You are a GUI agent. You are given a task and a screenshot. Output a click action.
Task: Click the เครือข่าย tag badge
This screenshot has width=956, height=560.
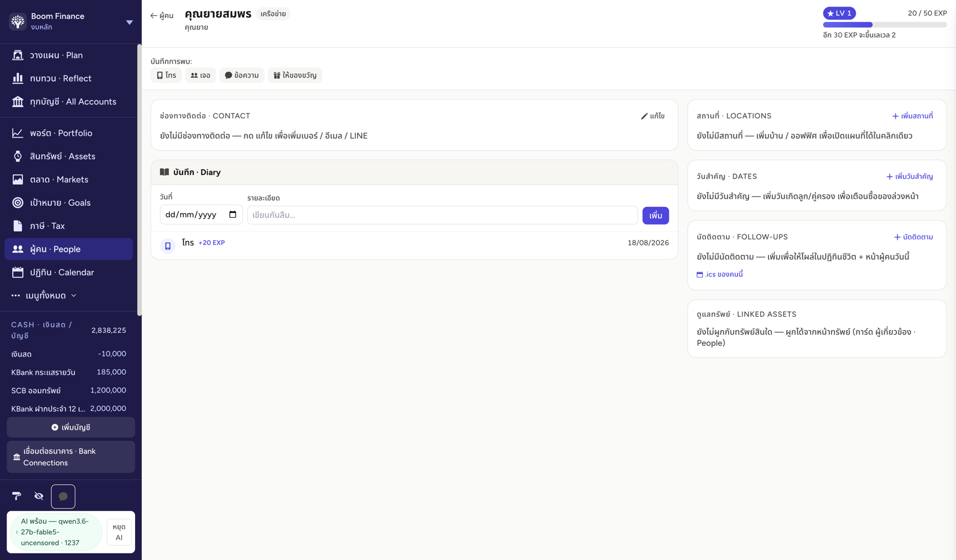pos(273,14)
